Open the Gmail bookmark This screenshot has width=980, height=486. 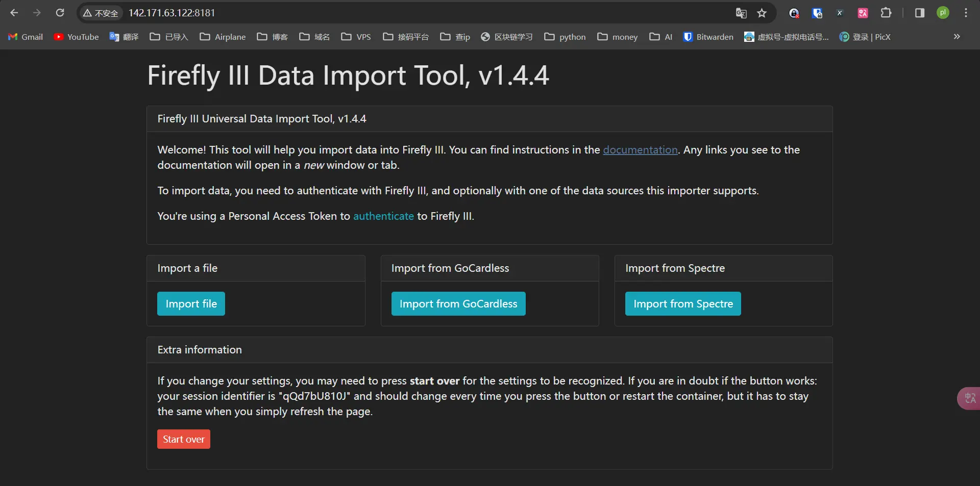click(x=26, y=37)
